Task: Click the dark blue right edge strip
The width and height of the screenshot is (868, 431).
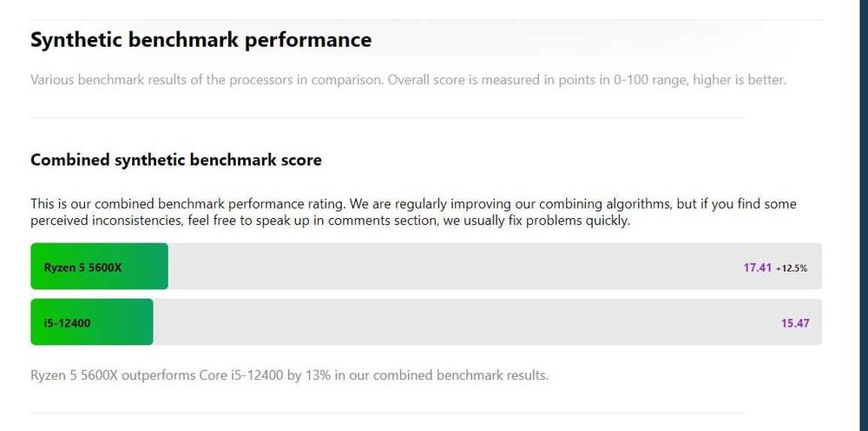Action: tap(864, 215)
